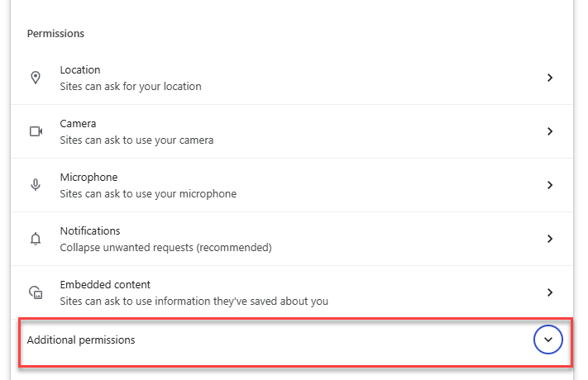
Task: Open Microphone settings via its right arrow
Action: pyautogui.click(x=550, y=185)
